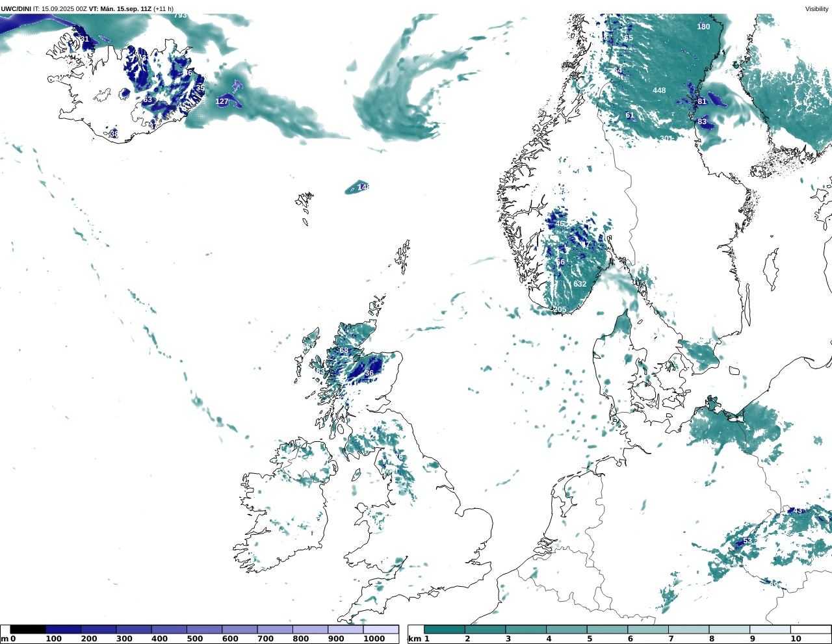The width and height of the screenshot is (832, 644).
Task: Click the '180' value at the map's top right
Action: pos(703,27)
